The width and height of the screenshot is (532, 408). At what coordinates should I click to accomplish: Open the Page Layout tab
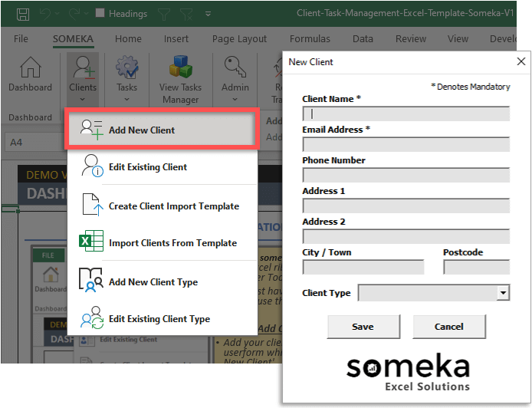pyautogui.click(x=239, y=38)
